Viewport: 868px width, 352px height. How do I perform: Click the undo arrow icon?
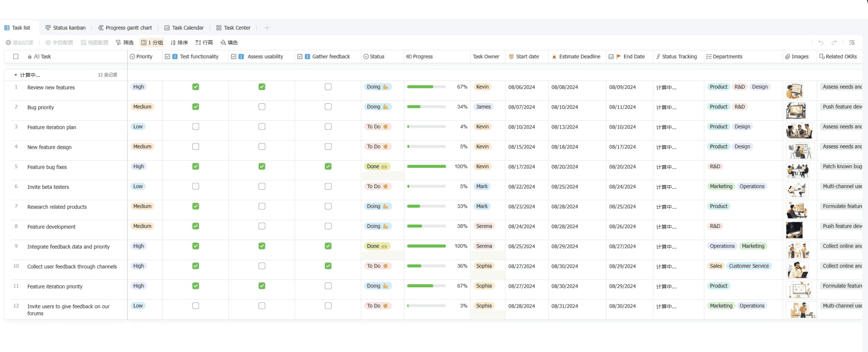pos(821,42)
